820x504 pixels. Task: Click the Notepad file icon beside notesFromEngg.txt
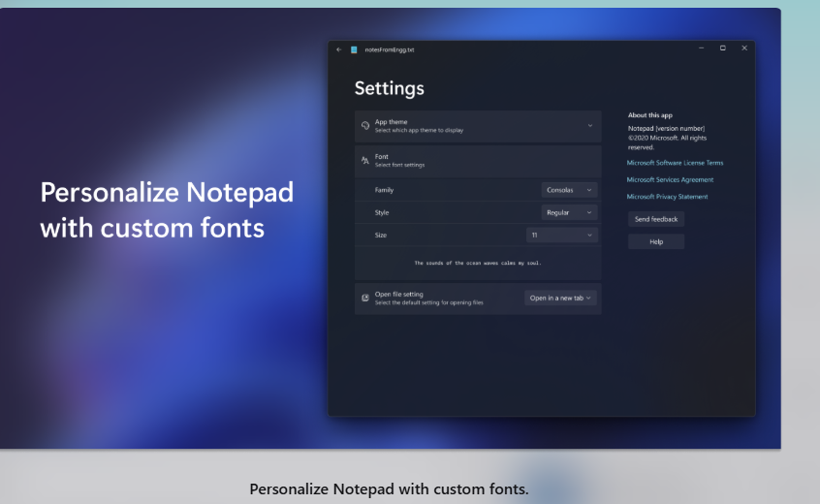coord(354,49)
